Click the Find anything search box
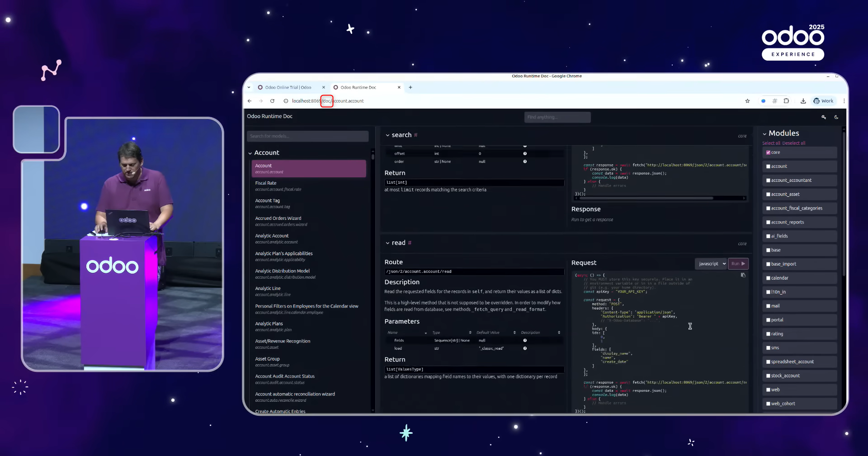Viewport: 868px width, 456px height. pos(557,117)
